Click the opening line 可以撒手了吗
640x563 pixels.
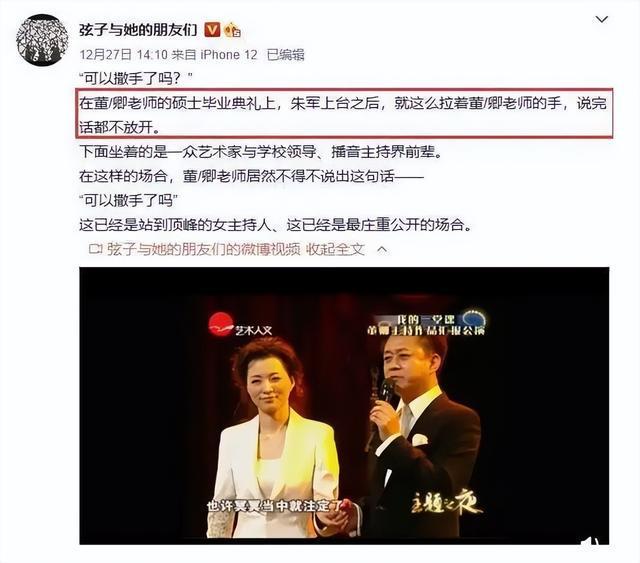(136, 78)
